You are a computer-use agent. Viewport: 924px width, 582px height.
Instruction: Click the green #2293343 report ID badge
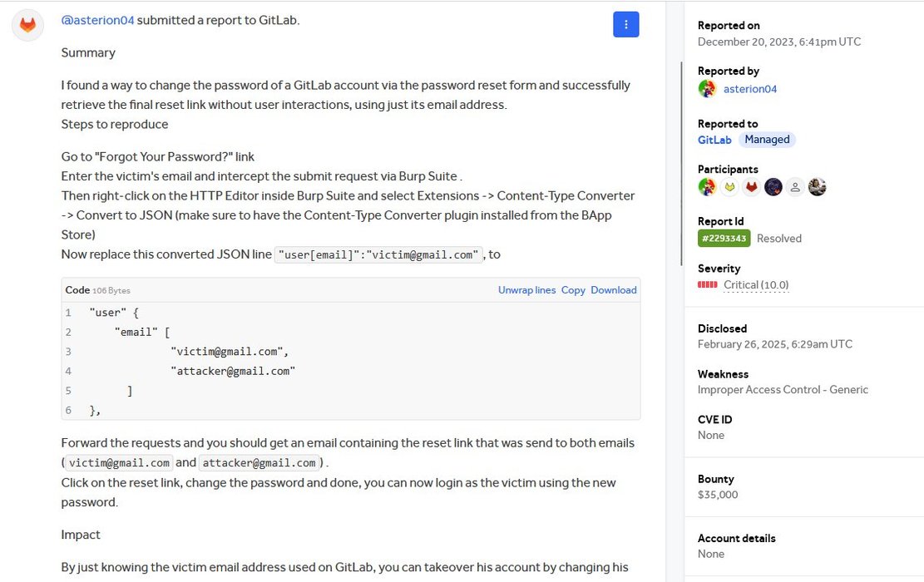(724, 239)
